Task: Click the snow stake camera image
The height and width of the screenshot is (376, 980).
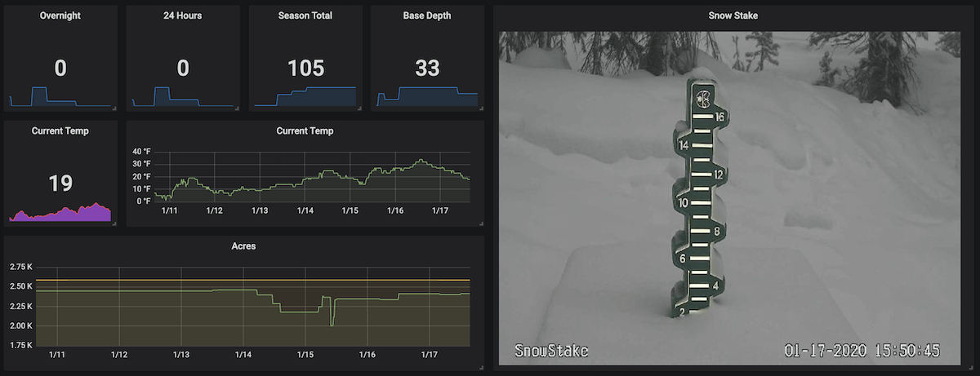Action: click(730, 198)
